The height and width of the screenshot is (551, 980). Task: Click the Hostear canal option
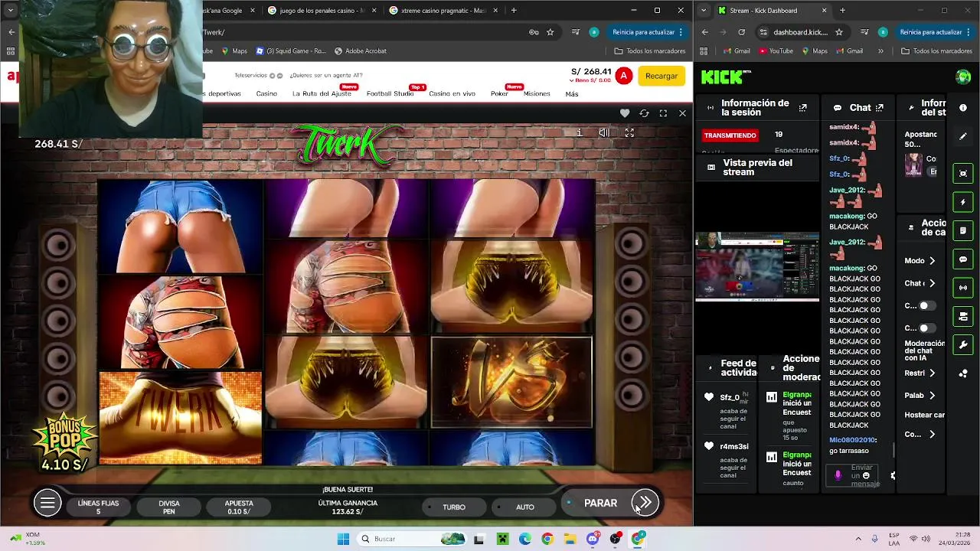pos(924,415)
